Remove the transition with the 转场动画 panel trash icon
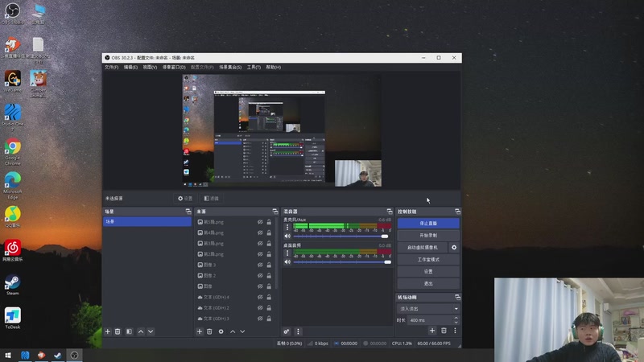 pyautogui.click(x=444, y=331)
